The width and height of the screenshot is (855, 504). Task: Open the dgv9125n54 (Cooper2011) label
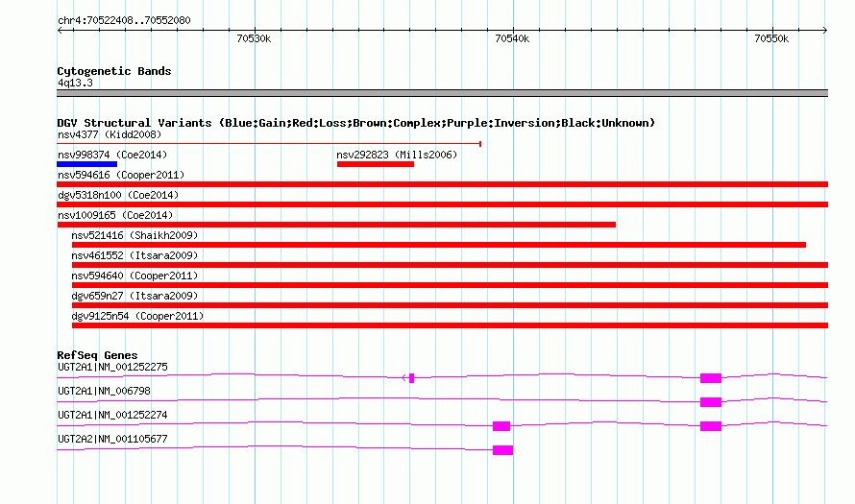pyautogui.click(x=137, y=316)
